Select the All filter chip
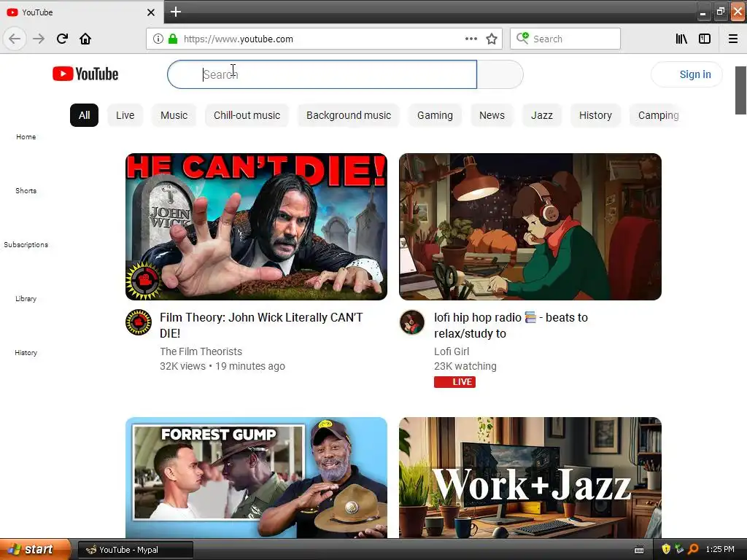The image size is (747, 560). tap(85, 115)
